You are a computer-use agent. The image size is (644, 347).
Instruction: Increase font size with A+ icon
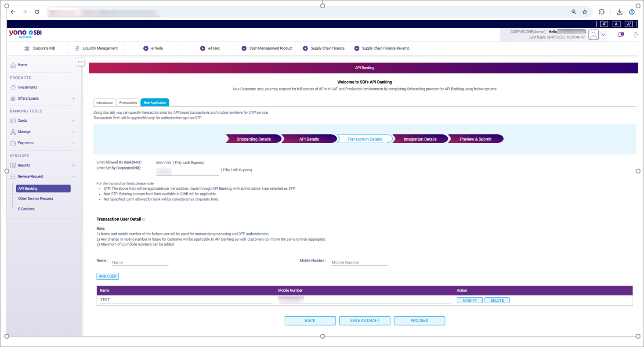pos(629,24)
